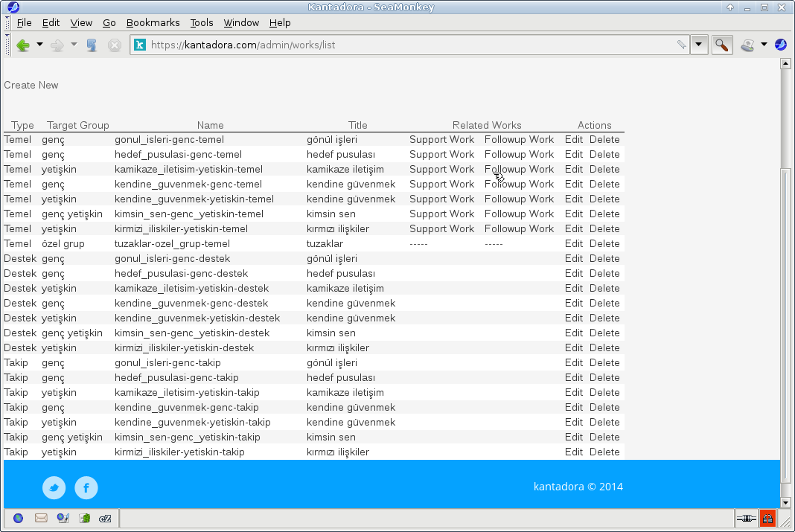Open the Window menu
The width and height of the screenshot is (795, 532).
[x=241, y=23]
